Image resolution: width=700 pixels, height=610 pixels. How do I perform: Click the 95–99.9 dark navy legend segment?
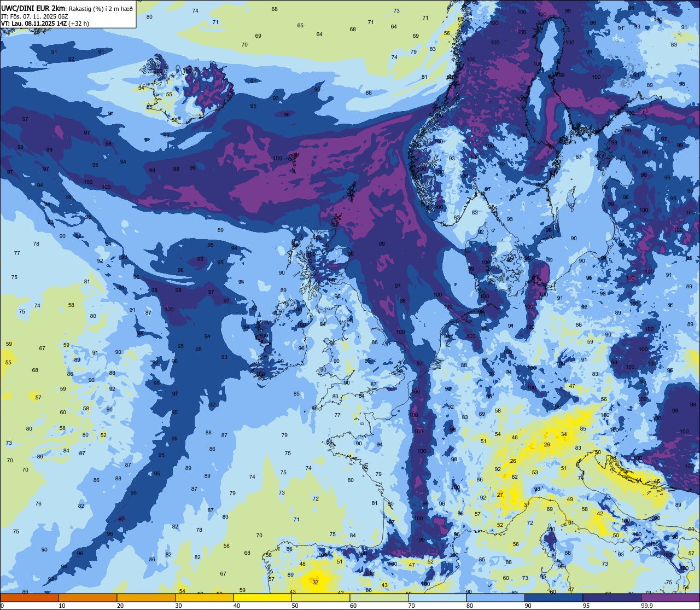[x=612, y=597]
